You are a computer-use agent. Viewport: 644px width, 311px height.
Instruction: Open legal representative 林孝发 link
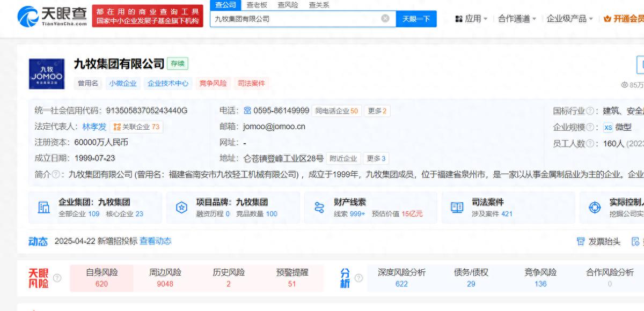(94, 127)
